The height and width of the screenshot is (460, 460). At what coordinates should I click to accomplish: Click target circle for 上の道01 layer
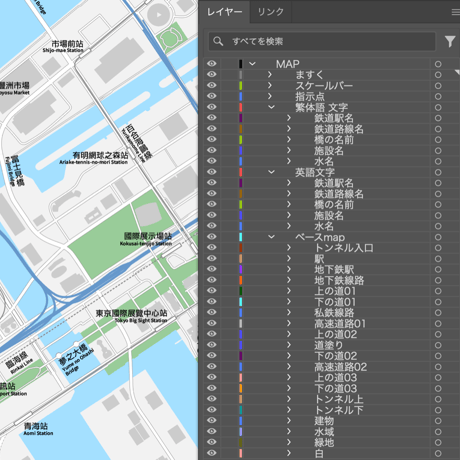pyautogui.click(x=438, y=291)
